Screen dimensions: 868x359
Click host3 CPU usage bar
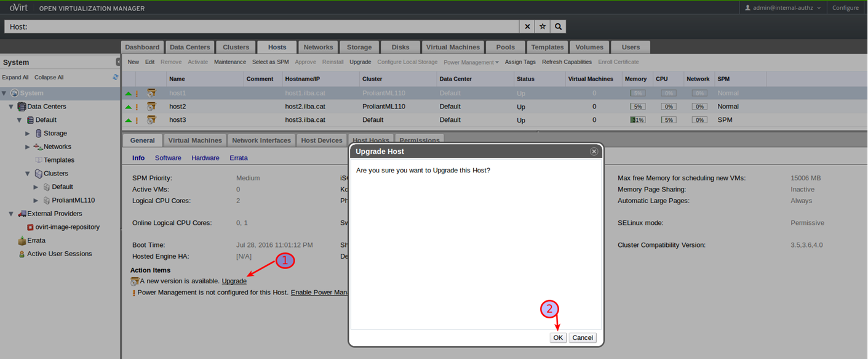click(668, 120)
